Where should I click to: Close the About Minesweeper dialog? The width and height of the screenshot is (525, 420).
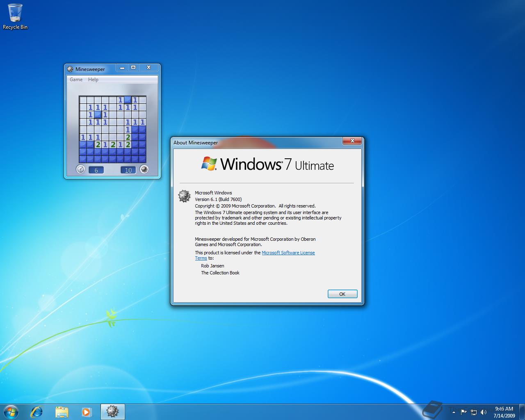[x=352, y=141]
